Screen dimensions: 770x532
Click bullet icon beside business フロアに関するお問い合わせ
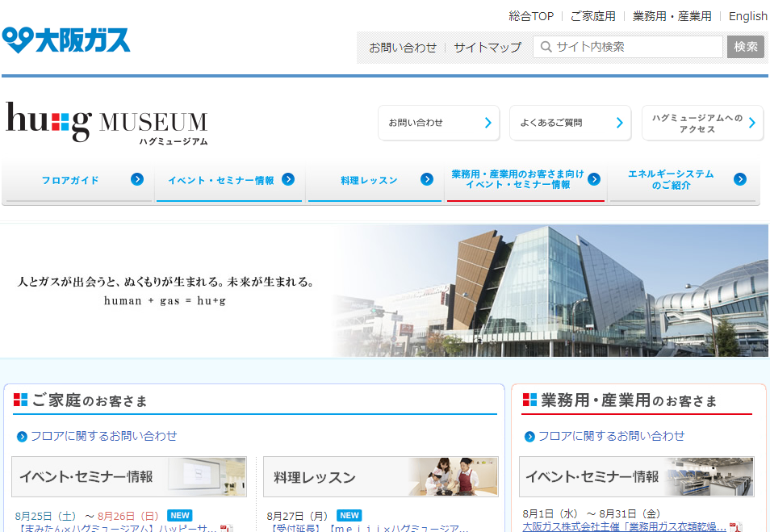[x=529, y=436]
